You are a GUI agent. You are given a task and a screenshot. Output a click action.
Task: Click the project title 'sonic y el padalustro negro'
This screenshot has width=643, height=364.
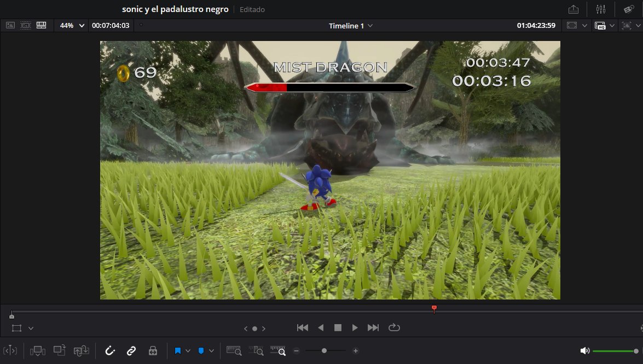coord(175,9)
